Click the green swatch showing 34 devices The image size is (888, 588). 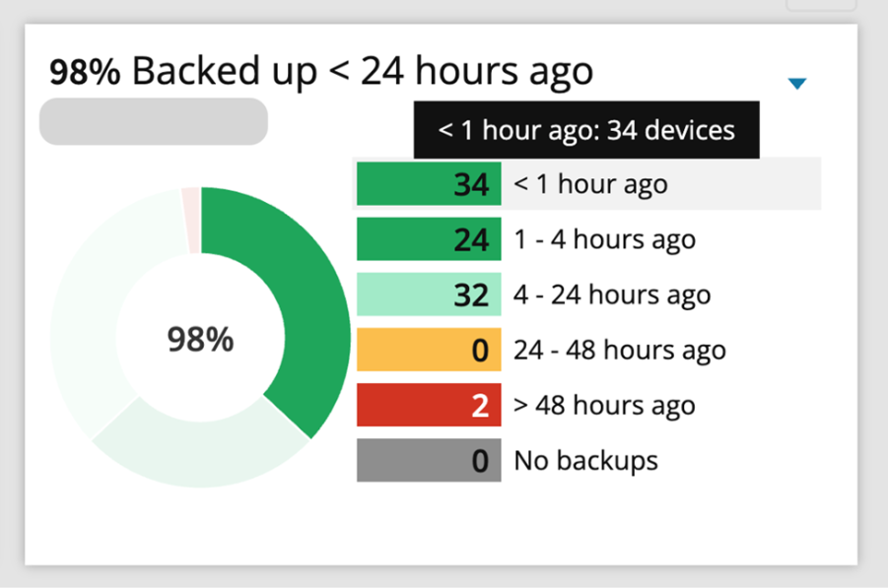point(429,184)
